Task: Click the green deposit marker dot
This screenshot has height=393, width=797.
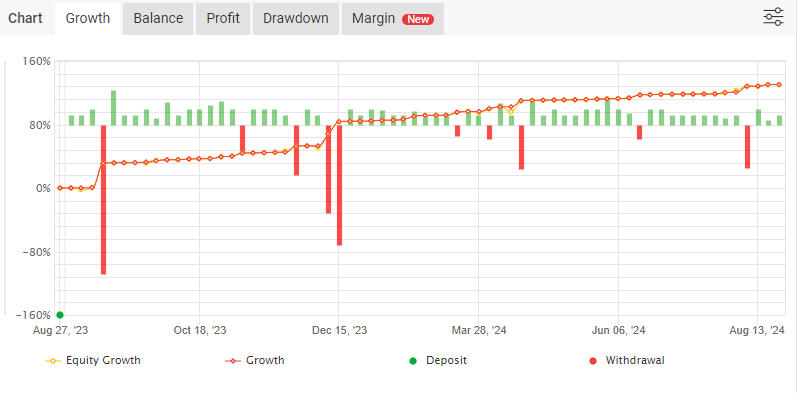Action: tap(60, 315)
